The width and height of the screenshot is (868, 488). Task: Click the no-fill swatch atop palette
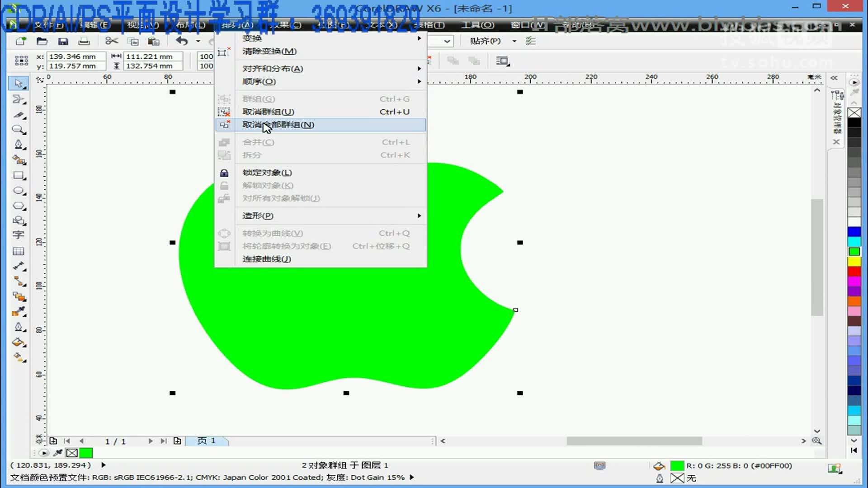pos(854,113)
